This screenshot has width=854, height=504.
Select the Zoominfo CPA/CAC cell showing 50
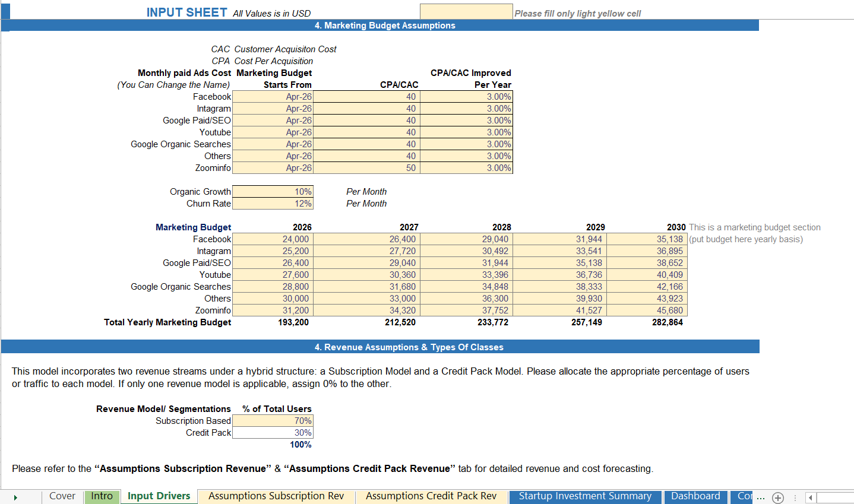368,167
